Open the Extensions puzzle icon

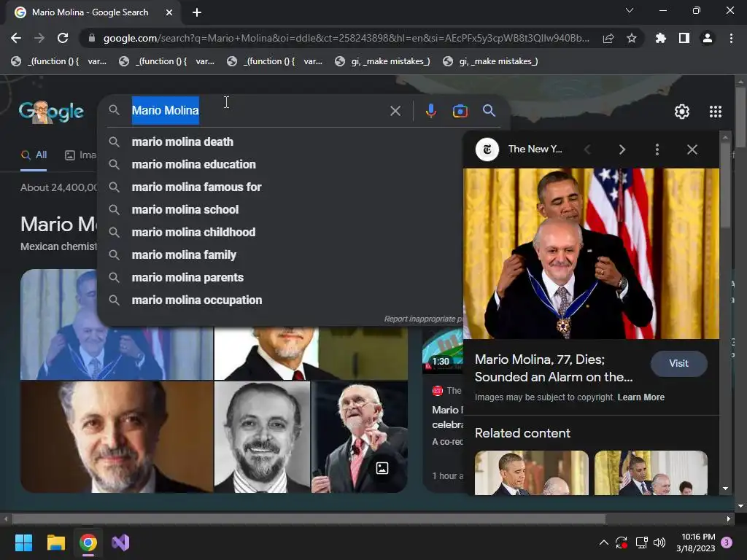tap(661, 38)
